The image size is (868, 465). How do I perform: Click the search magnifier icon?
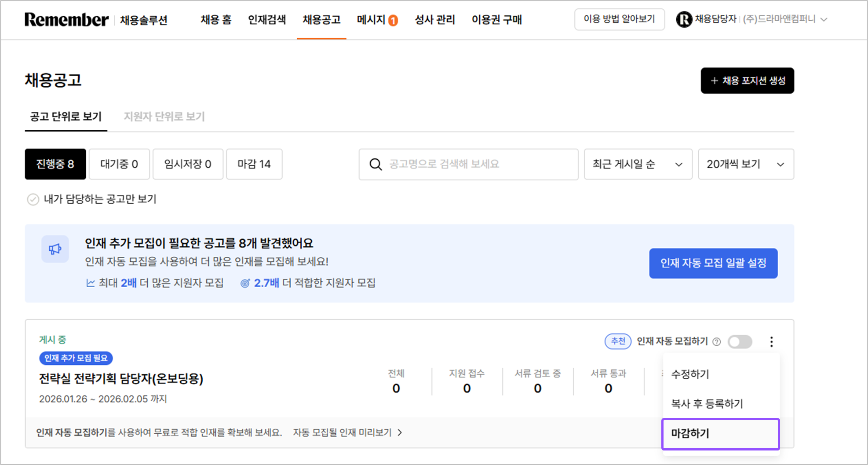(x=376, y=165)
